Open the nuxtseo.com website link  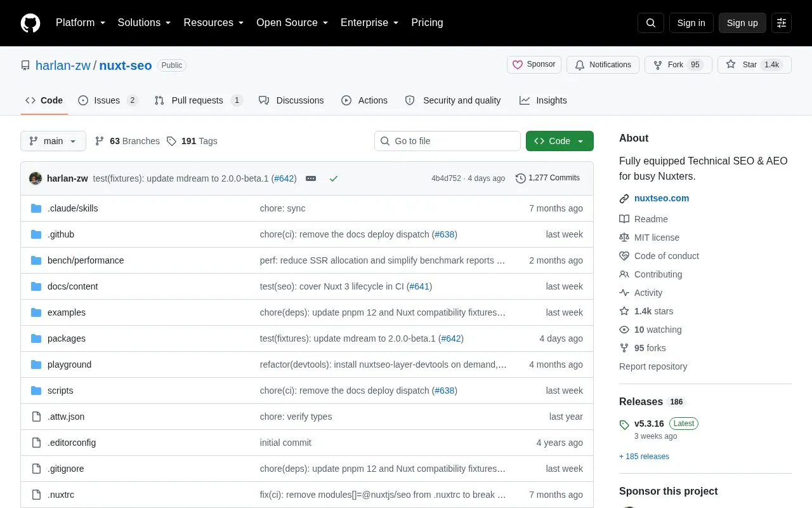tap(662, 198)
